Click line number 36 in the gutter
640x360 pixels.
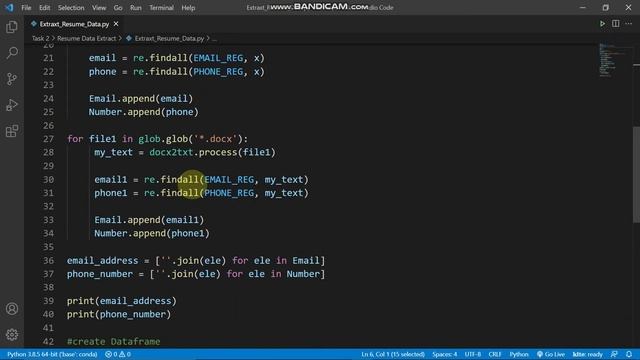48,260
